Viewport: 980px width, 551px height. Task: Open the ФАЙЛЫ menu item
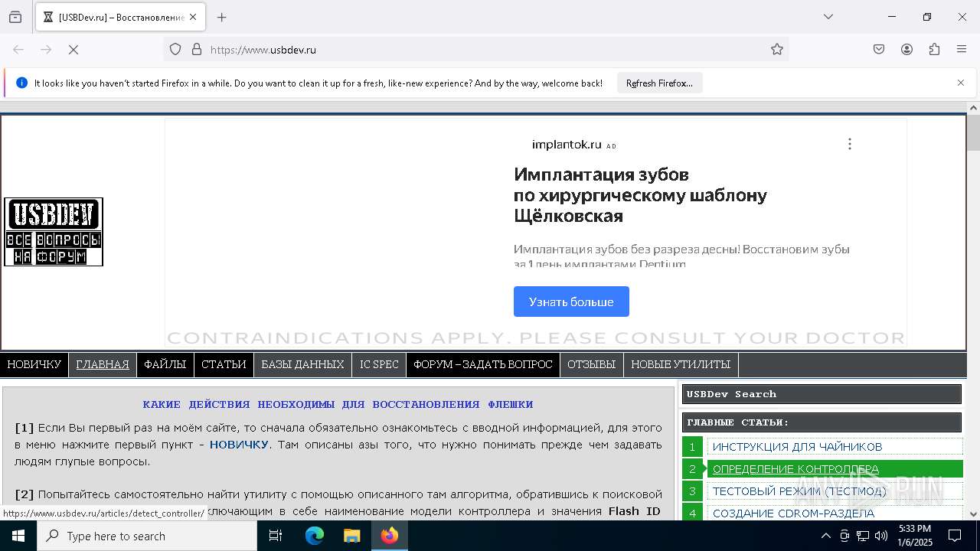(165, 365)
